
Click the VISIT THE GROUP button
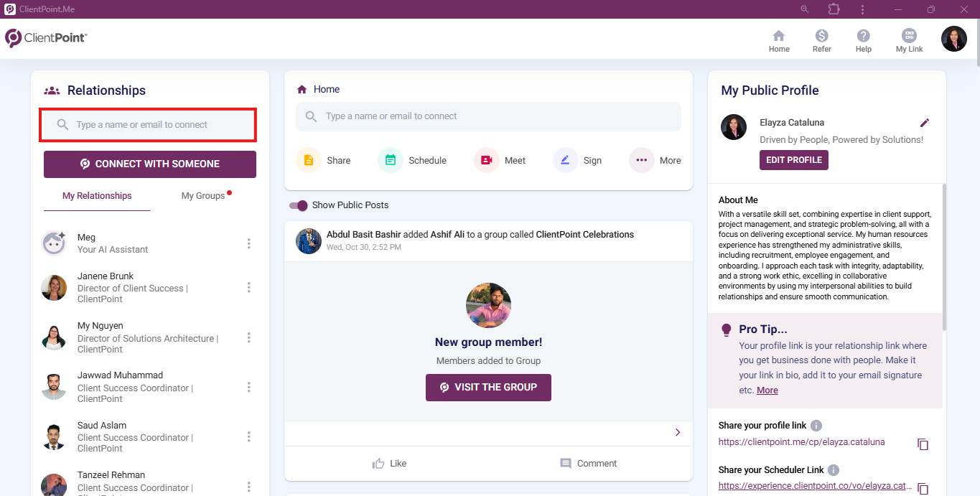488,387
